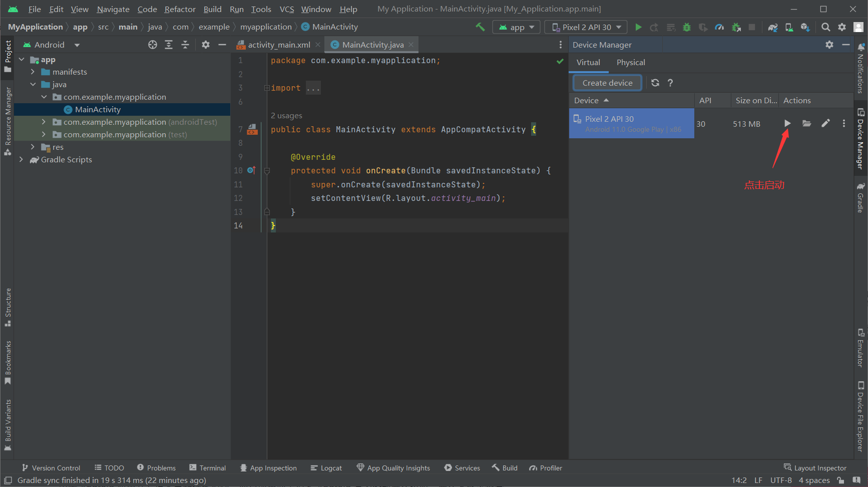
Task: Click the override gutter icon on line 10
Action: [x=251, y=170]
